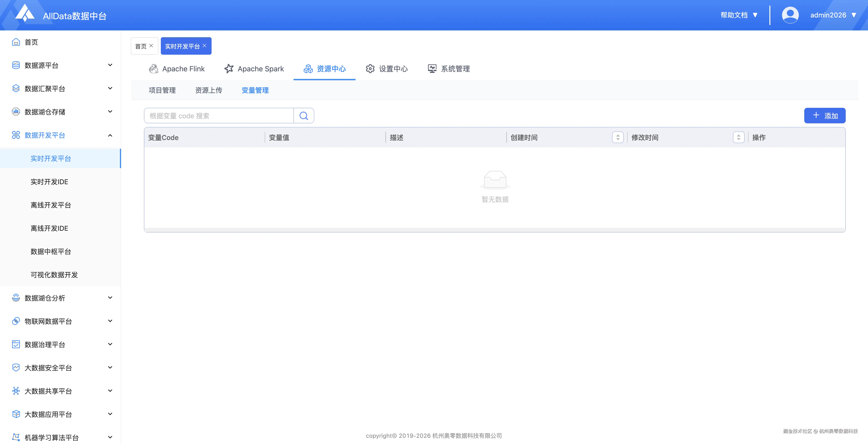Click the Apache Flink squirrel icon

(154, 69)
